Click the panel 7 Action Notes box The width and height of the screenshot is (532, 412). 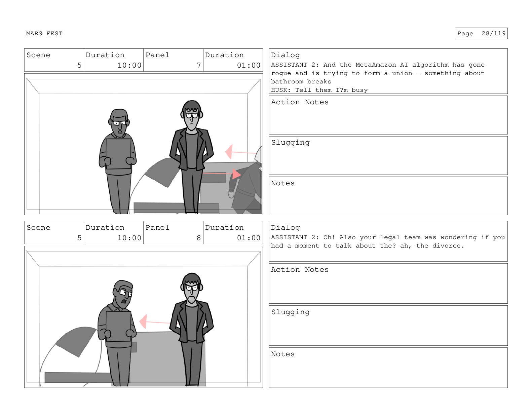pyautogui.click(x=388, y=115)
